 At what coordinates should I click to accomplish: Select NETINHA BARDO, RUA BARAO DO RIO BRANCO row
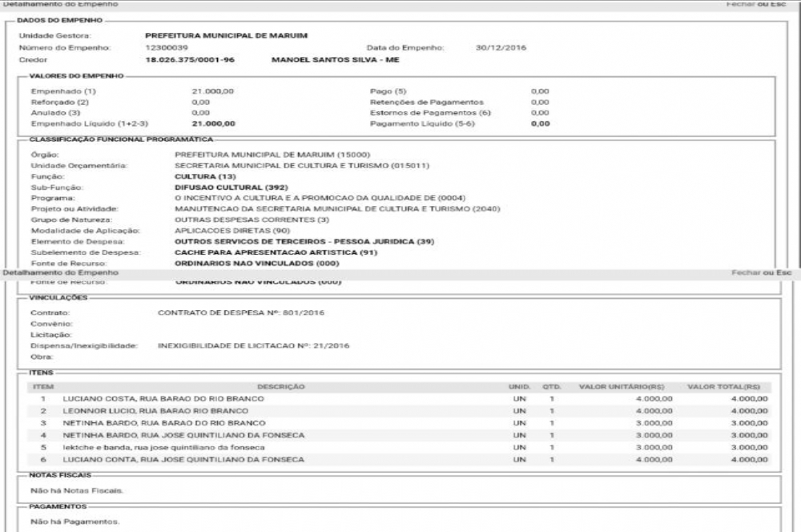tap(163, 422)
